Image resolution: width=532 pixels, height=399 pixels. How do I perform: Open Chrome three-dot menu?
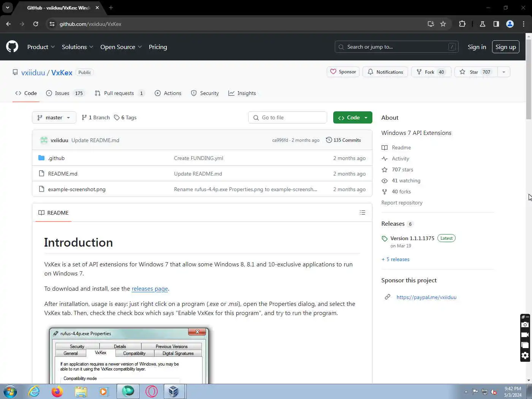(x=524, y=24)
